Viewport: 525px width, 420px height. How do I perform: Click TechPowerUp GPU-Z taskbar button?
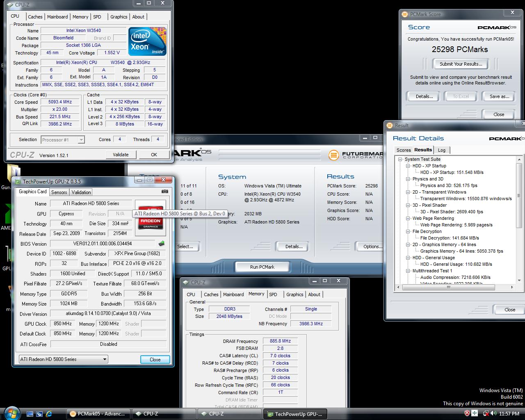pyautogui.click(x=295, y=414)
